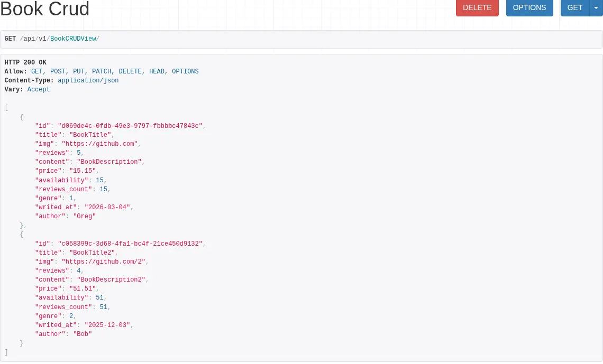
Task: Select id value d069de4c-0fdb-49e3-9797-fbbbbc47843c
Action: (130, 126)
